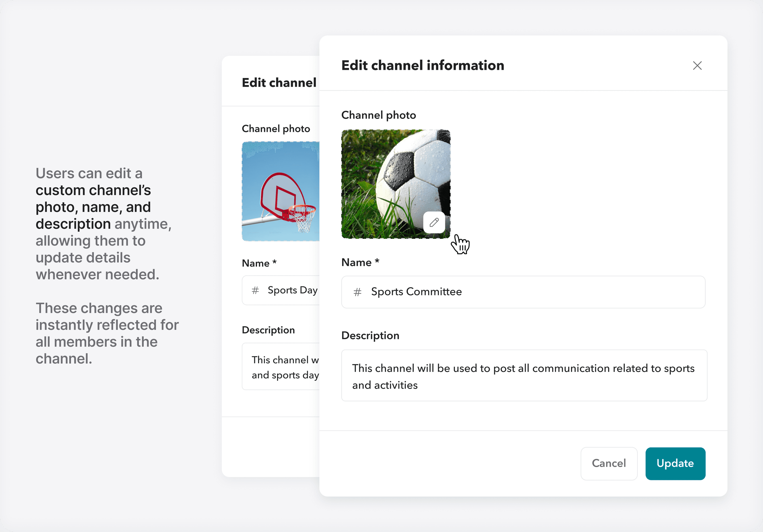Image resolution: width=763 pixels, height=532 pixels.
Task: Click the Channel photo label above basketball image
Action: [x=275, y=129]
